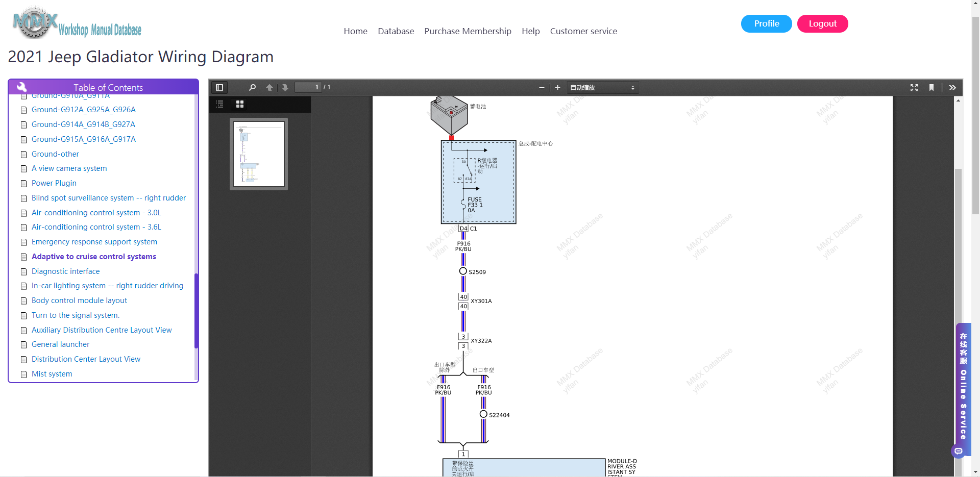This screenshot has width=980, height=477.
Task: Open the PDF tools double-chevron menu
Action: tap(952, 88)
